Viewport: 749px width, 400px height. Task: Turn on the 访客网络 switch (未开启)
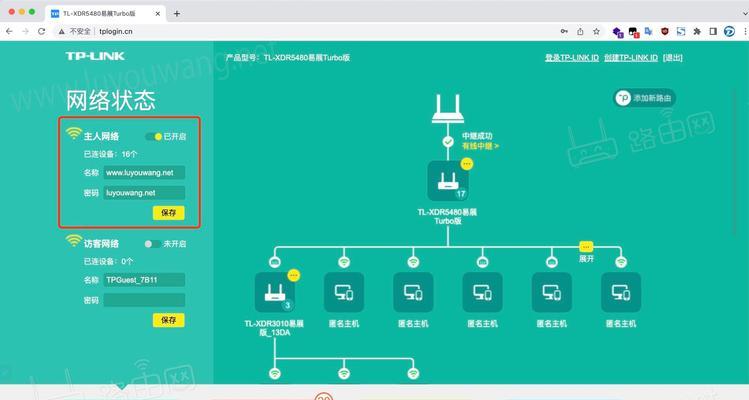[x=152, y=244]
